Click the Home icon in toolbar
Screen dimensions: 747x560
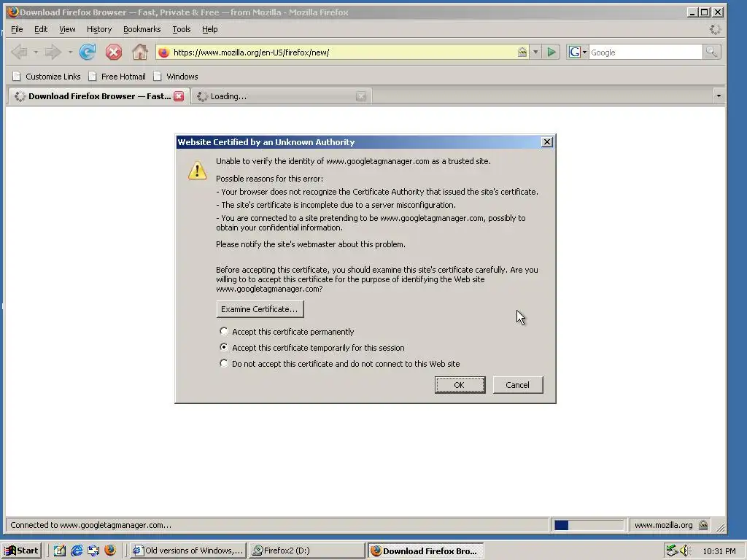(x=139, y=52)
